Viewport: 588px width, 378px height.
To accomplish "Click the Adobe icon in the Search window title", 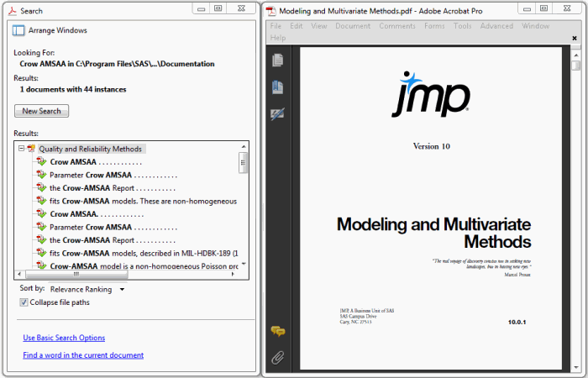I will point(13,11).
